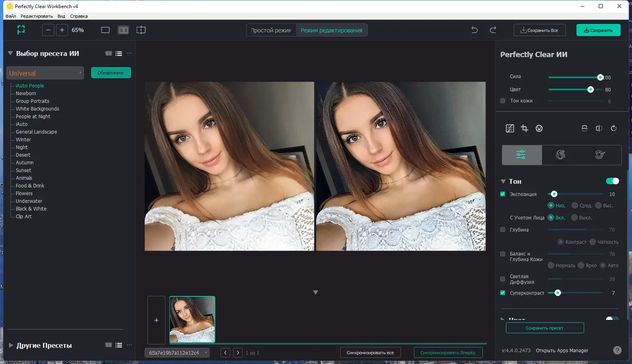Viewport: 632px width, 364px height.
Task: Select the girl photo thumbnail in filmstrip
Action: [192, 319]
